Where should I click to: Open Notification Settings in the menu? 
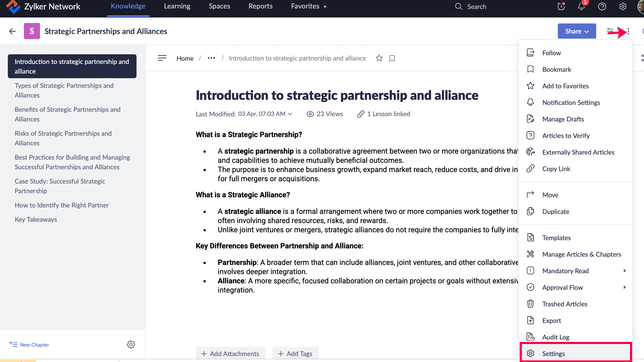(576, 103)
